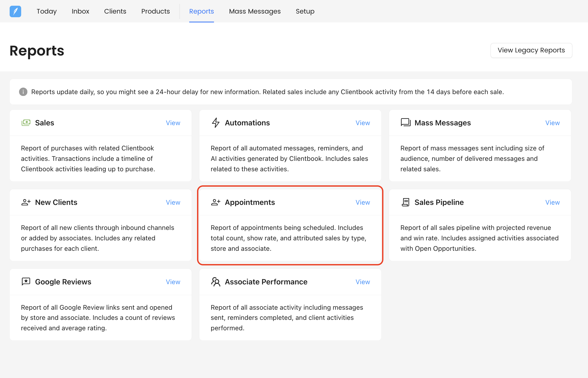This screenshot has width=588, height=378.
Task: Select the Google Reviews star badge icon
Action: (26, 282)
